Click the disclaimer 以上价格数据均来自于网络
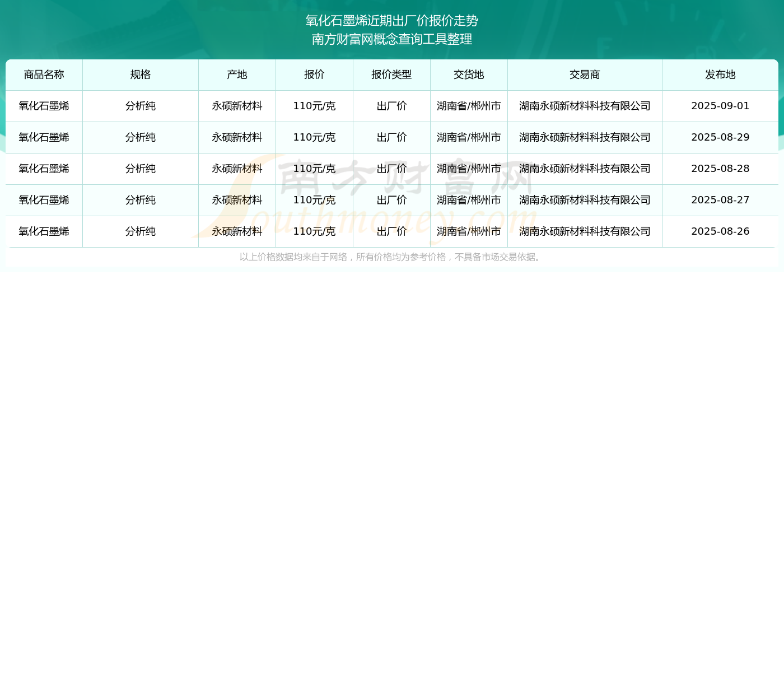Viewport: 784px width, 675px height. point(293,257)
